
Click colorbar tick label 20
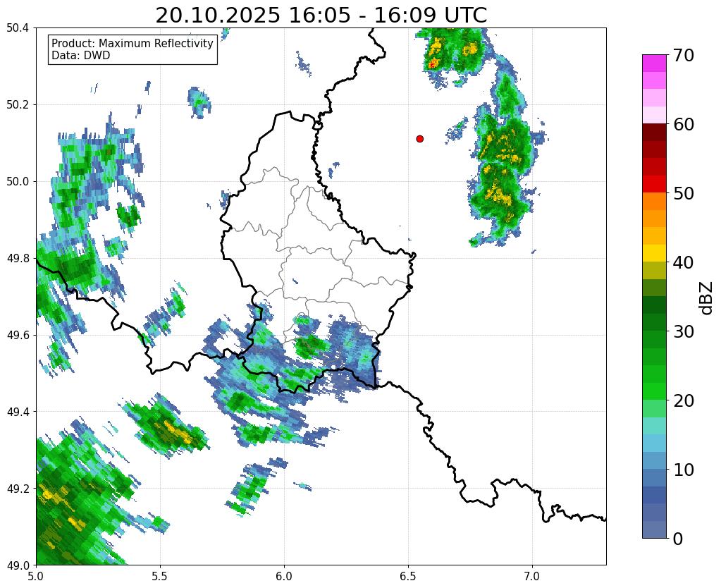click(x=683, y=400)
